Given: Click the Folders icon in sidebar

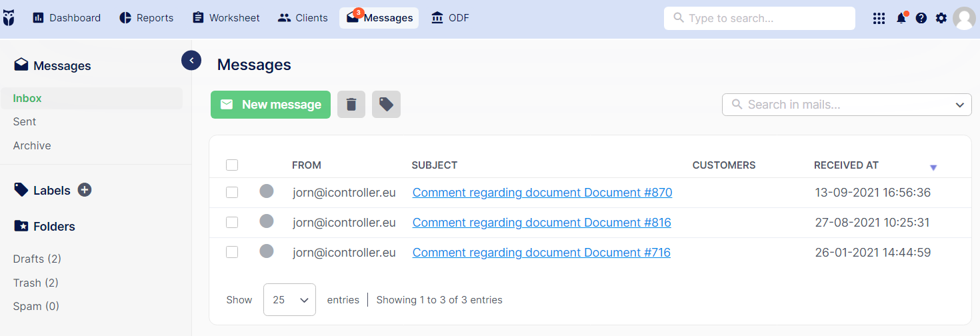Looking at the screenshot, I should click(21, 226).
